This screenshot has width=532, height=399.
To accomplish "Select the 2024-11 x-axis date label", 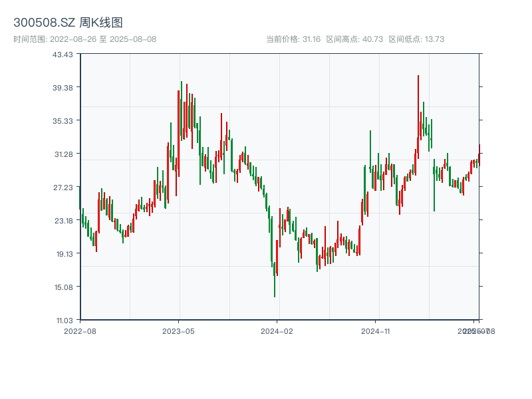I will coord(376,331).
